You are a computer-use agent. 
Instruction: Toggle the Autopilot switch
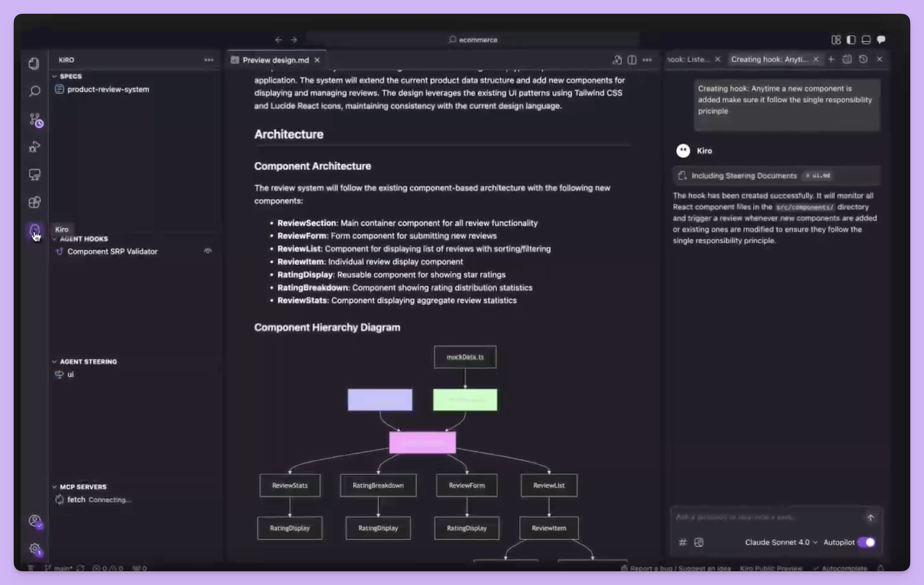[x=866, y=542]
